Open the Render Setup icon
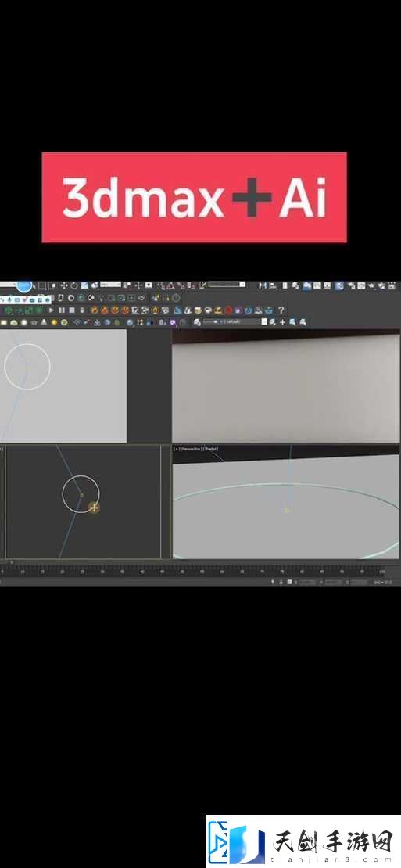This screenshot has height=868, width=401. tap(352, 285)
